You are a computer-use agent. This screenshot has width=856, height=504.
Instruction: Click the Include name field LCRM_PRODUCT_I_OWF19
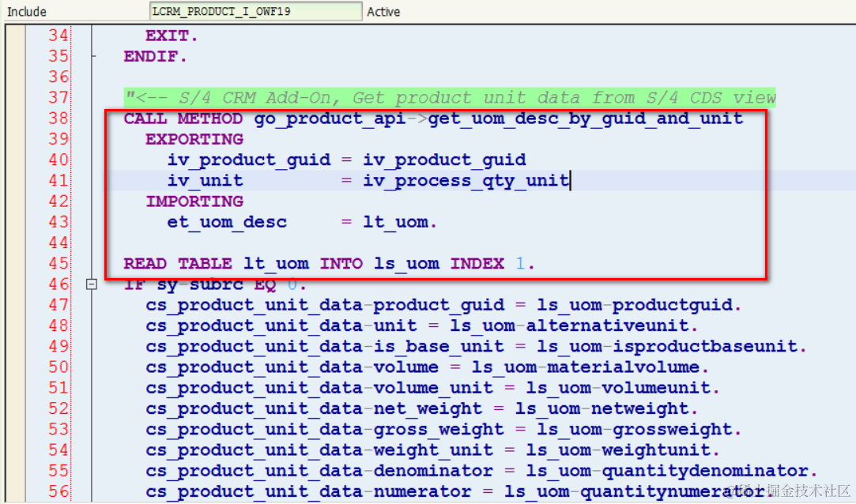(255, 11)
